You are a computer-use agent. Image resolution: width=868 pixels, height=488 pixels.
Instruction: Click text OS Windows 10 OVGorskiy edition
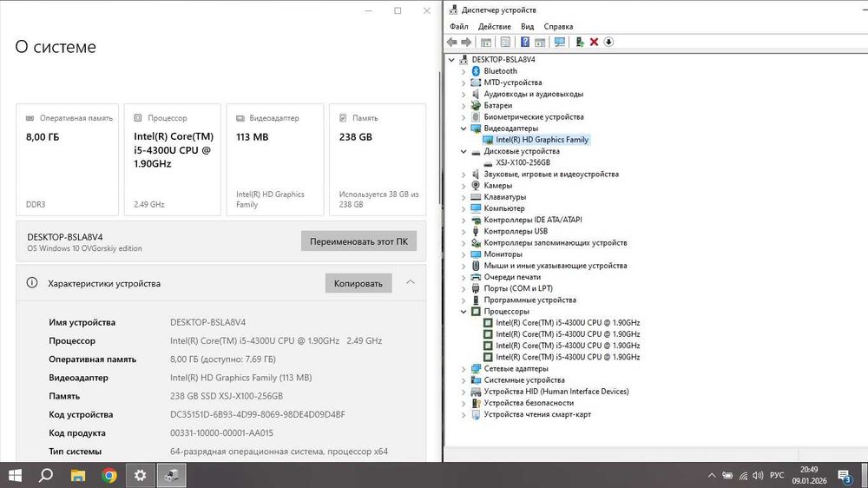84,248
